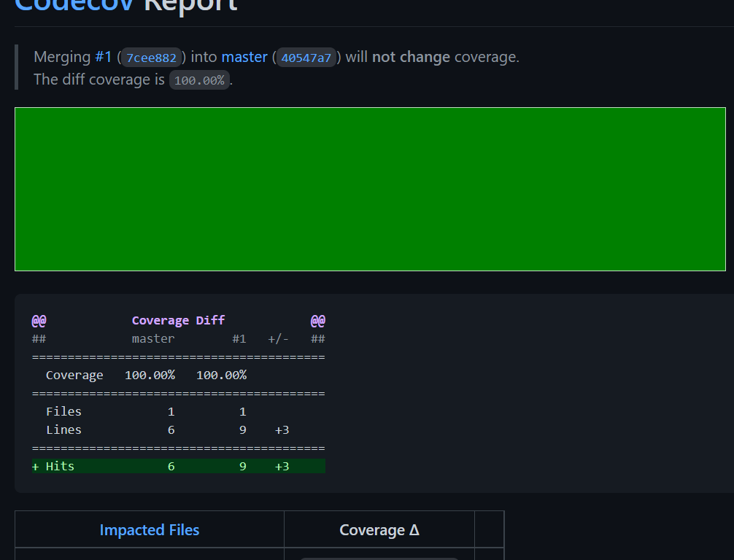The image size is (734, 560).
Task: Click the Coverage Diff title in code block
Action: pyautogui.click(x=178, y=320)
